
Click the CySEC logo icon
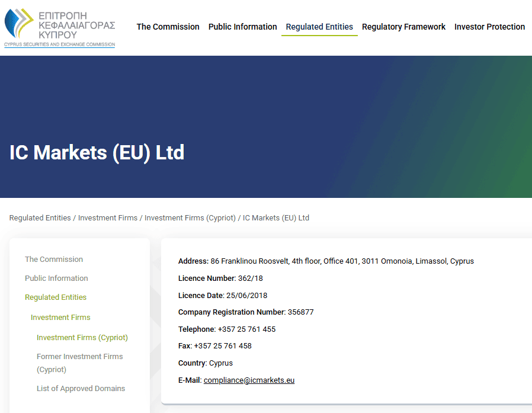[18, 23]
